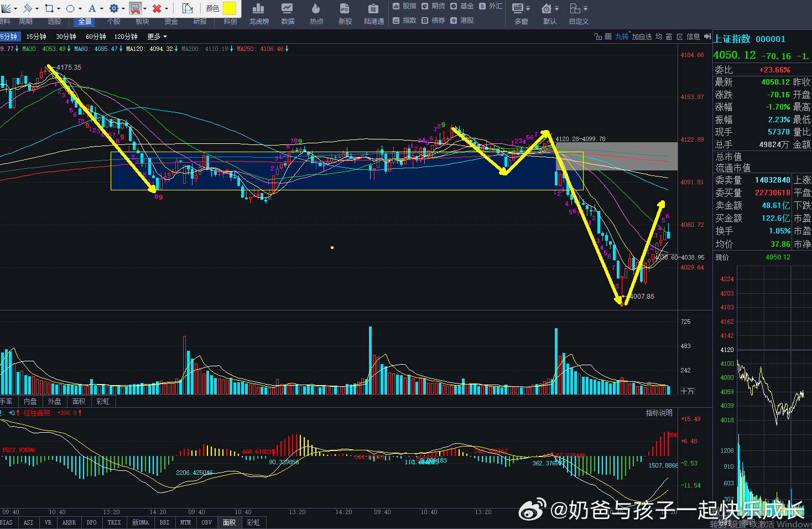Open 资金 capital flow menu
812x529 pixels.
171,22
